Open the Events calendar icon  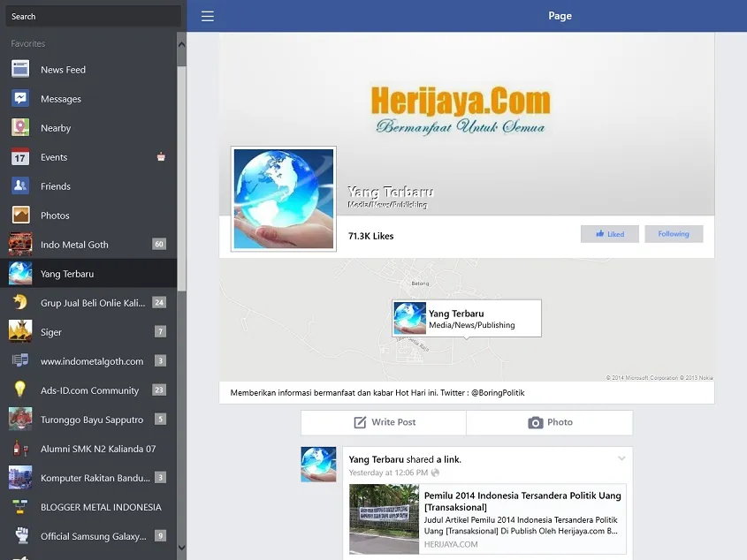pos(20,157)
